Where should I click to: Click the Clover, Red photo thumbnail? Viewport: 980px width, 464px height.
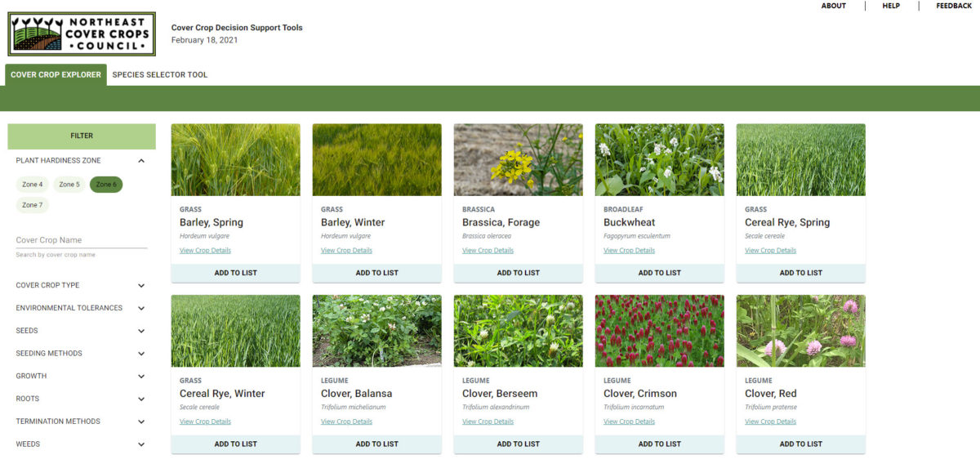click(x=801, y=331)
